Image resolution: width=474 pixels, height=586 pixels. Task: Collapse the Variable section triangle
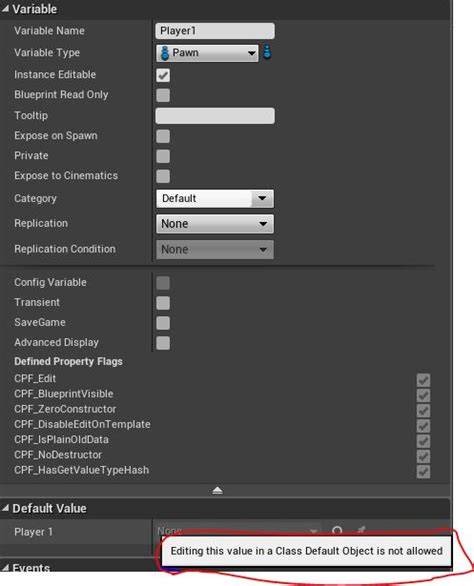(5, 9)
